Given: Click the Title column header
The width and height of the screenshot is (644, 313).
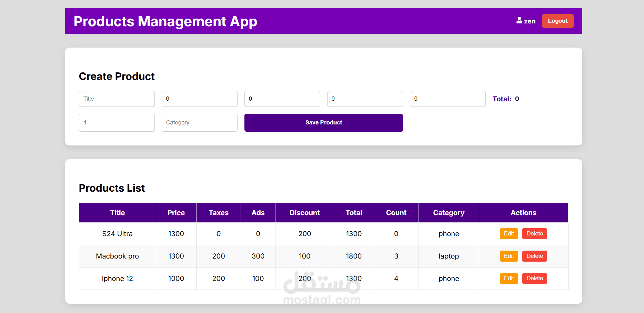Looking at the screenshot, I should click(x=118, y=213).
